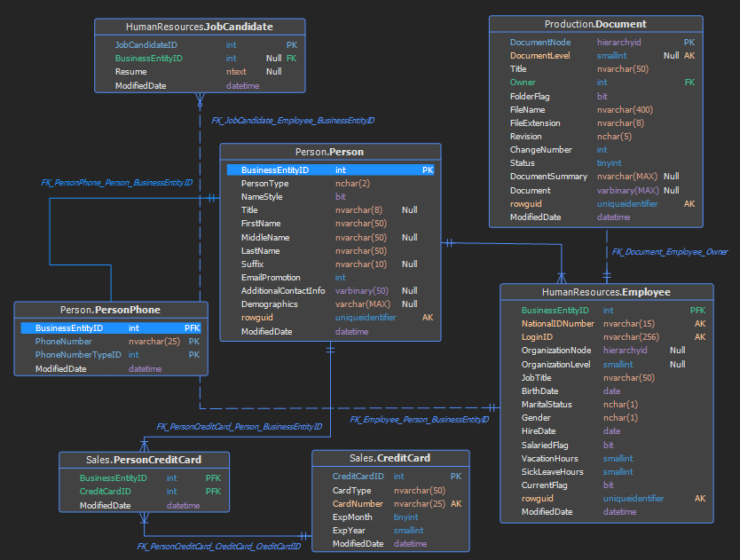Select the FK_Employee_Person_BusinessEntityID relation label

(x=419, y=420)
